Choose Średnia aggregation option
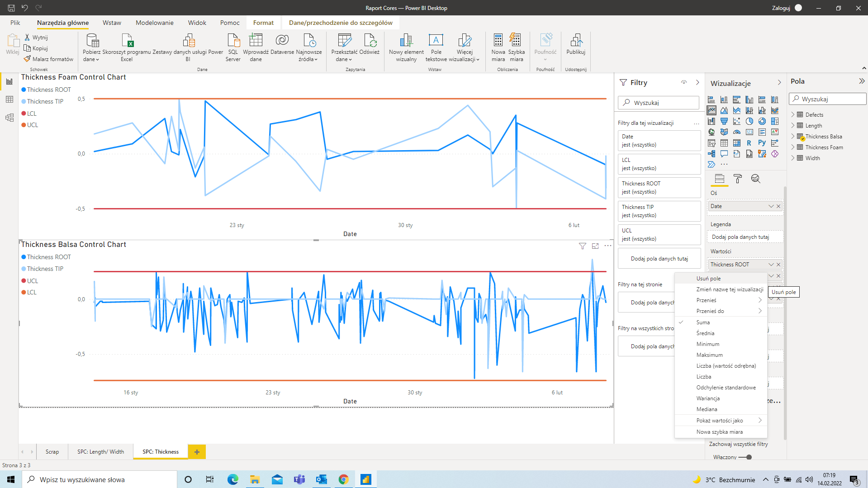 coord(705,333)
